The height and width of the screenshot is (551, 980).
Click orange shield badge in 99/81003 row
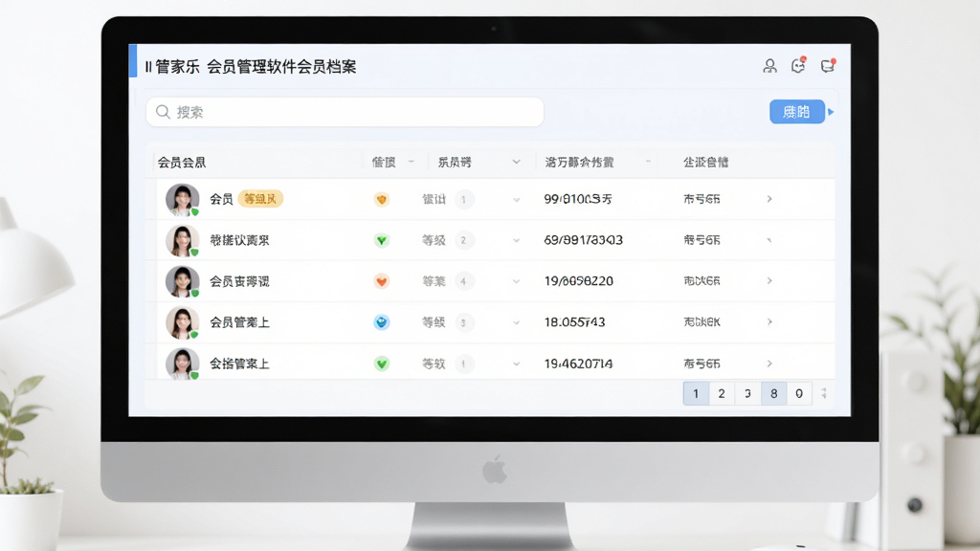click(381, 199)
